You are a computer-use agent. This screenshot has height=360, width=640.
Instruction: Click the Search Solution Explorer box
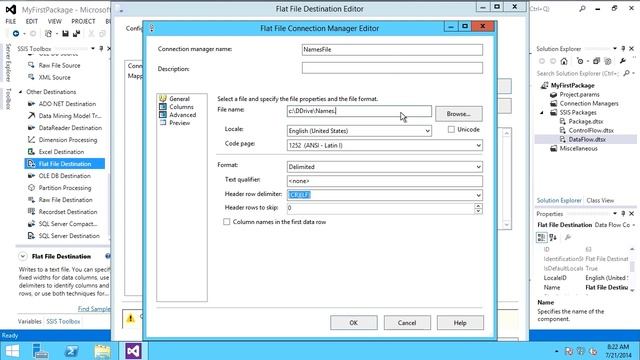pyautogui.click(x=577, y=73)
